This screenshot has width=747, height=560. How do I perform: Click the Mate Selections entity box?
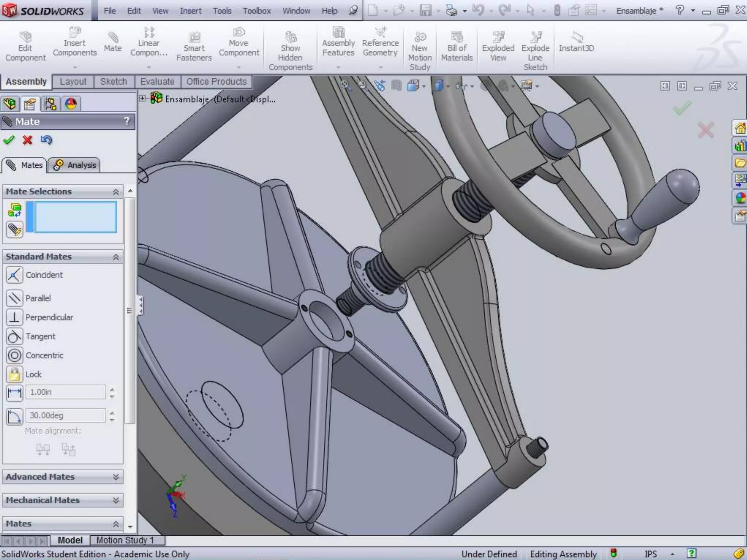coord(76,217)
